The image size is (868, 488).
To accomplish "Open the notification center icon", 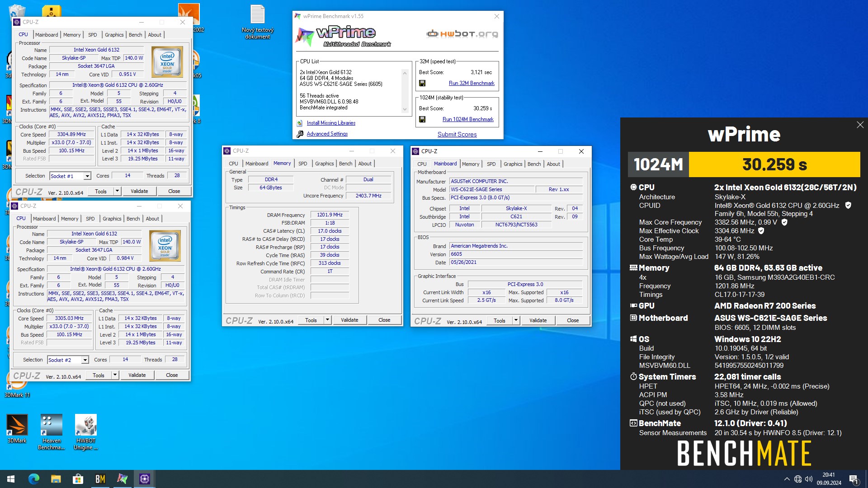I will pos(854,479).
